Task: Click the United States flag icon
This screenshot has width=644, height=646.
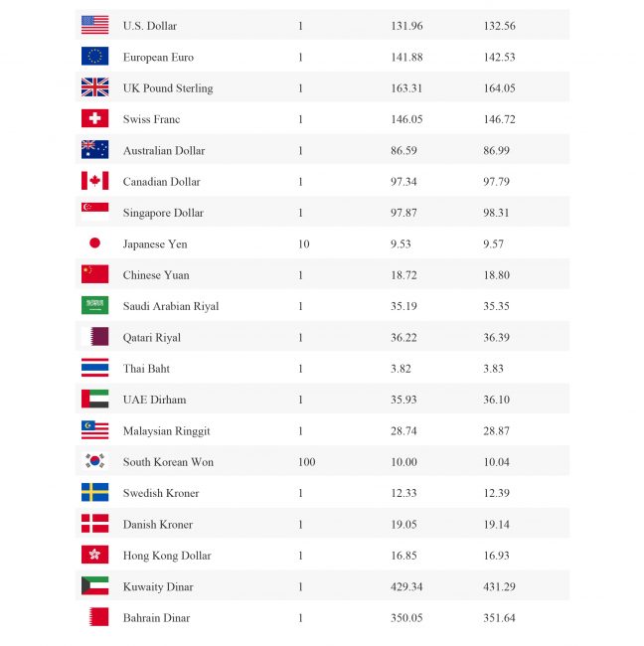Action: 94,25
